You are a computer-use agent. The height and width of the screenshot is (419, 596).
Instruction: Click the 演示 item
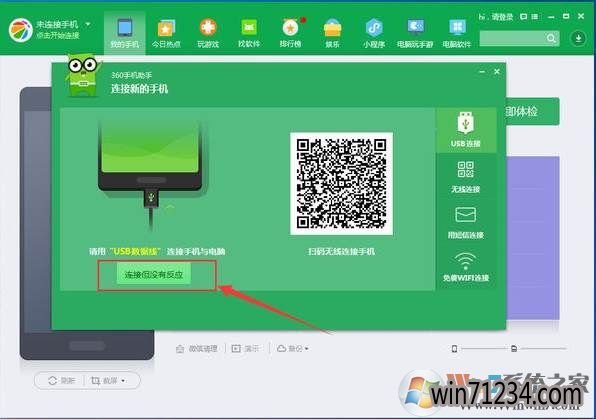coord(246,348)
